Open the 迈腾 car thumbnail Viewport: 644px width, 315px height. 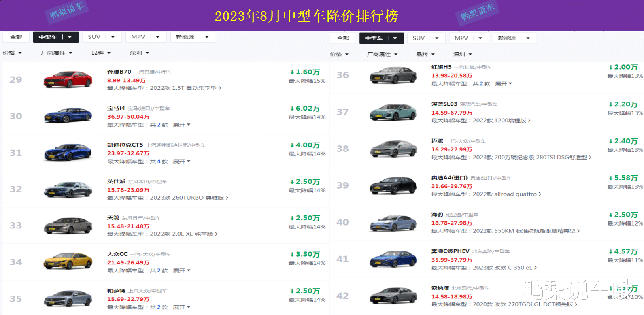[x=393, y=149]
